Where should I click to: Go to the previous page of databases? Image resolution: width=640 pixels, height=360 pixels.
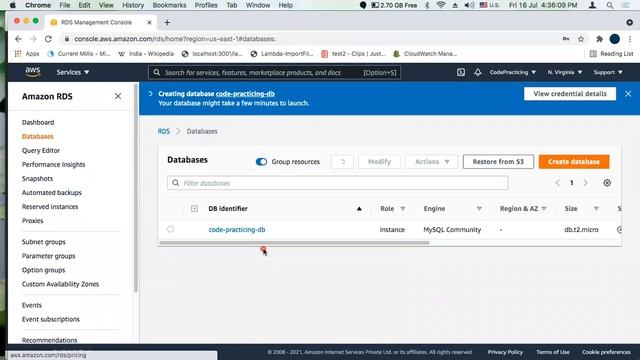[558, 183]
